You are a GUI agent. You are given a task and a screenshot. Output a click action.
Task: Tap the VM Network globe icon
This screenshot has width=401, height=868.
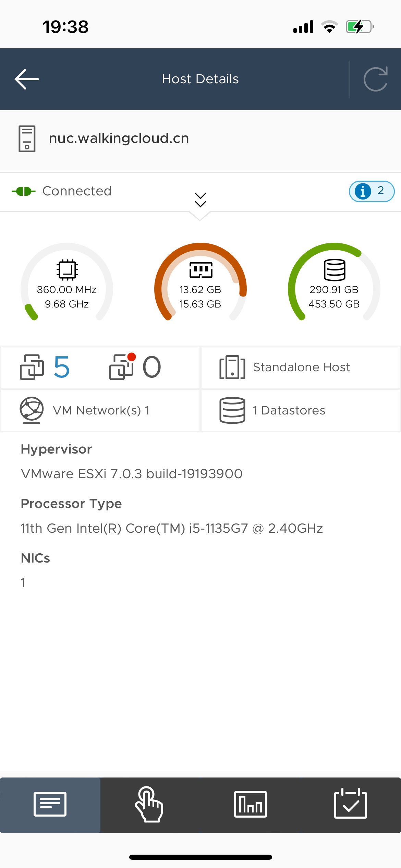(x=32, y=410)
